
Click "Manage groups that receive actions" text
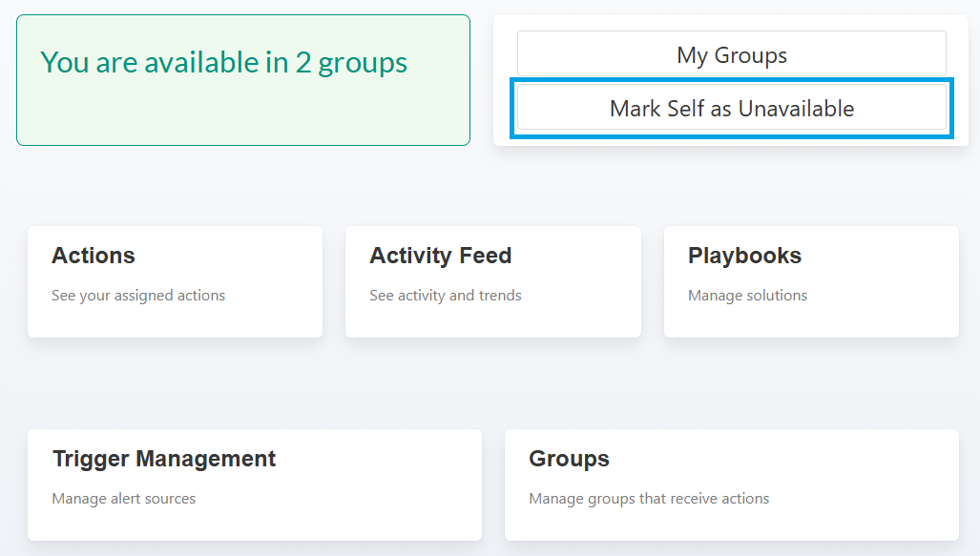[649, 499]
